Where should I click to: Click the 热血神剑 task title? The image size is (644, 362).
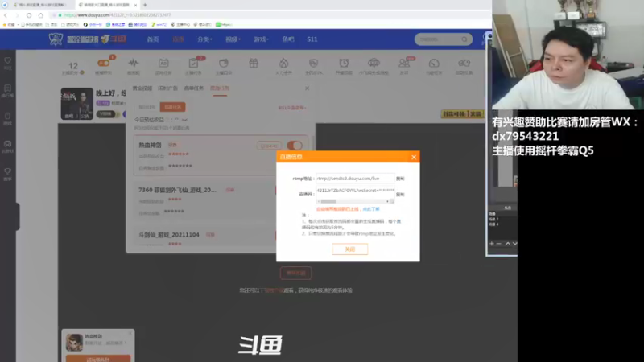150,145
